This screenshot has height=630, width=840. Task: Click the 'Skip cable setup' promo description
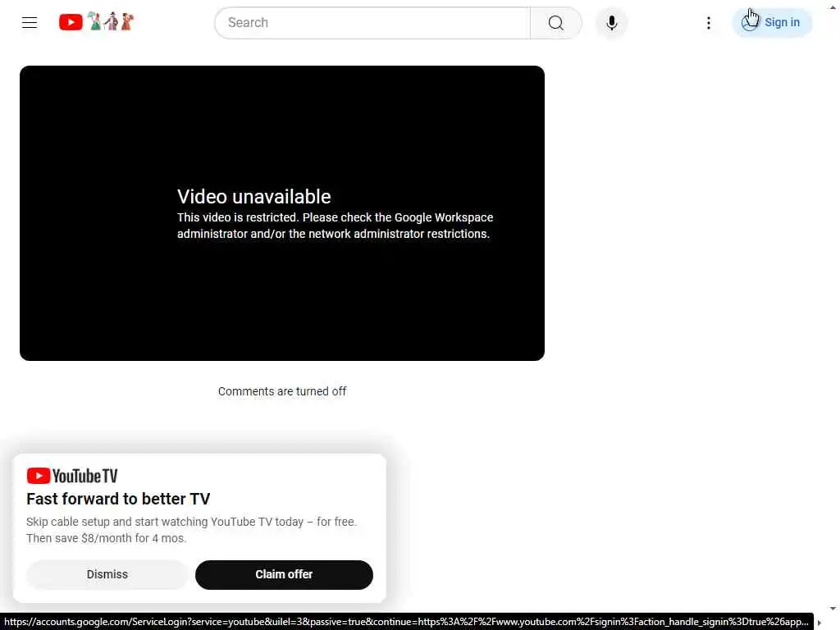tap(191, 530)
